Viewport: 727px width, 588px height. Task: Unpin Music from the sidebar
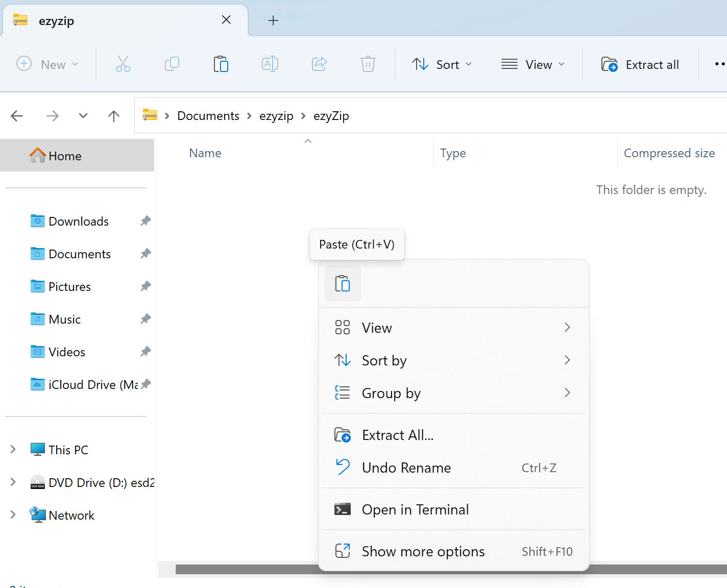click(x=146, y=318)
